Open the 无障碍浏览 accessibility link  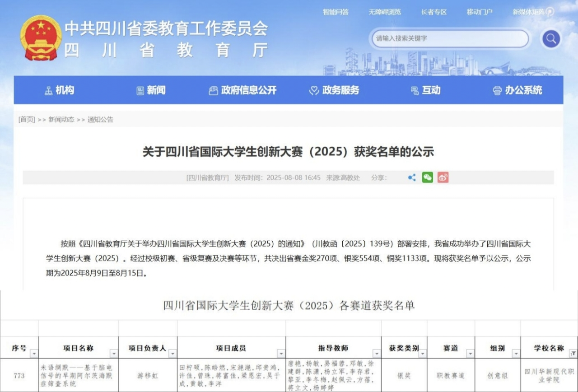[384, 12]
